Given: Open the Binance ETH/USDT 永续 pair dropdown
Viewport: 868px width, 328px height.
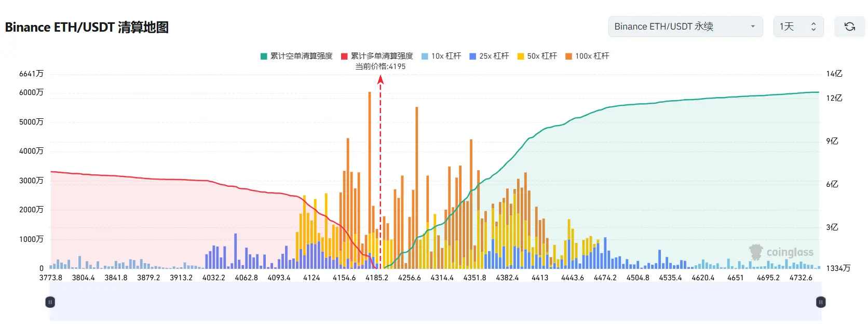Looking at the screenshot, I should click(x=685, y=26).
